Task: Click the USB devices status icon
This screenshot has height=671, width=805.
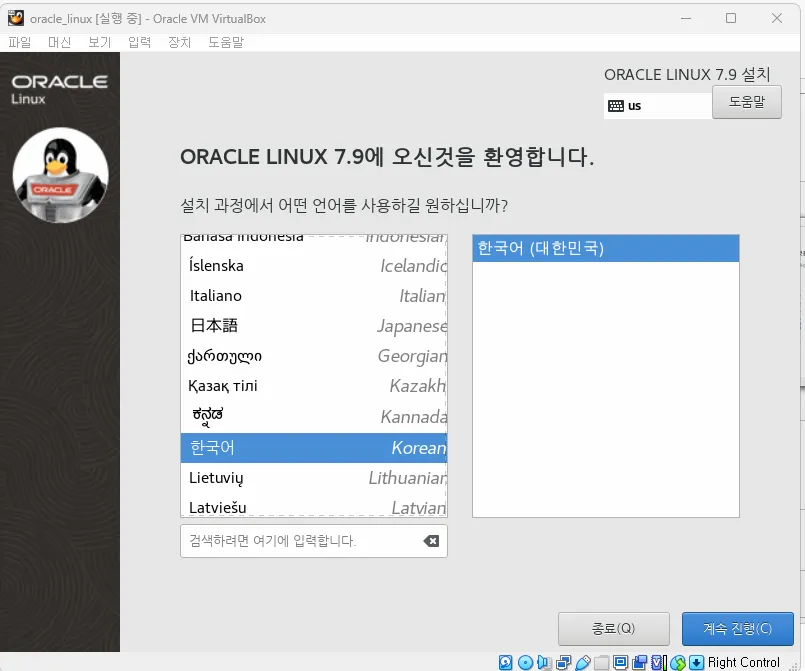Action: (583, 662)
